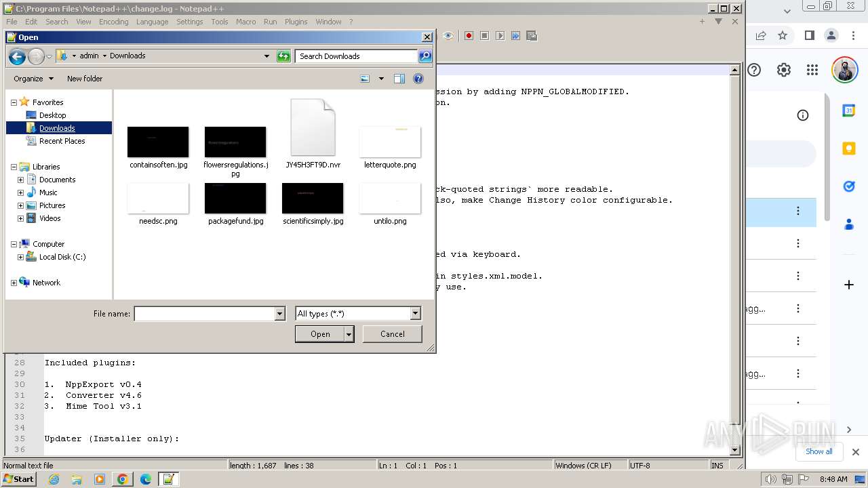Click the Open button in dialog
This screenshot has height=488, width=868.
tap(320, 333)
